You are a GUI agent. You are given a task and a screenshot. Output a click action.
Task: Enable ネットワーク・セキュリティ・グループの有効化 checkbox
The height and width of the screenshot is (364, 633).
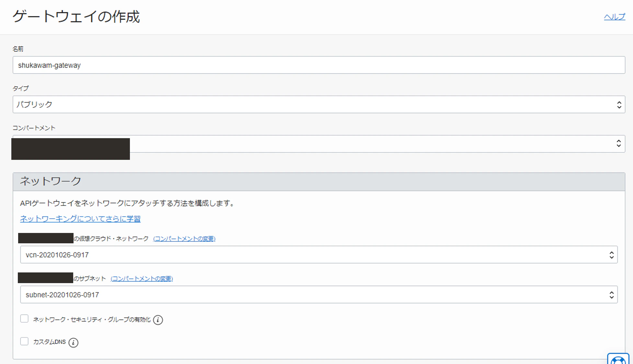[24, 319]
